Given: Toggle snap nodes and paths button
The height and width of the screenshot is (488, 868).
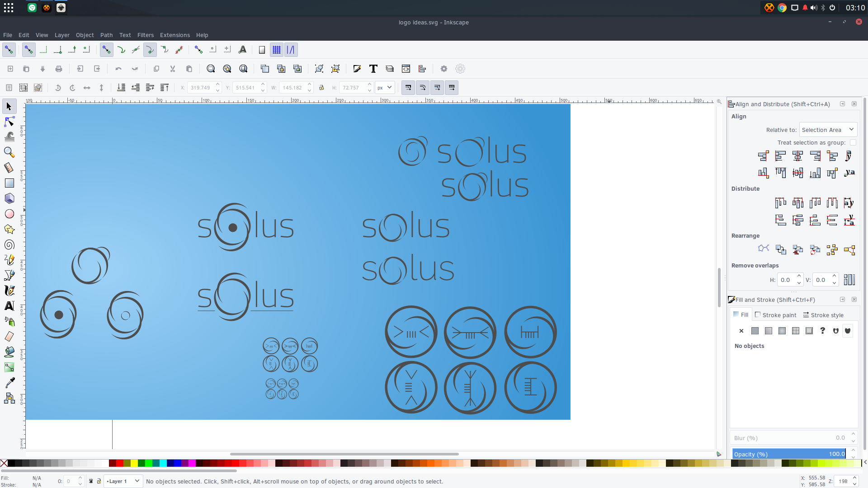Looking at the screenshot, I should click(x=106, y=50).
